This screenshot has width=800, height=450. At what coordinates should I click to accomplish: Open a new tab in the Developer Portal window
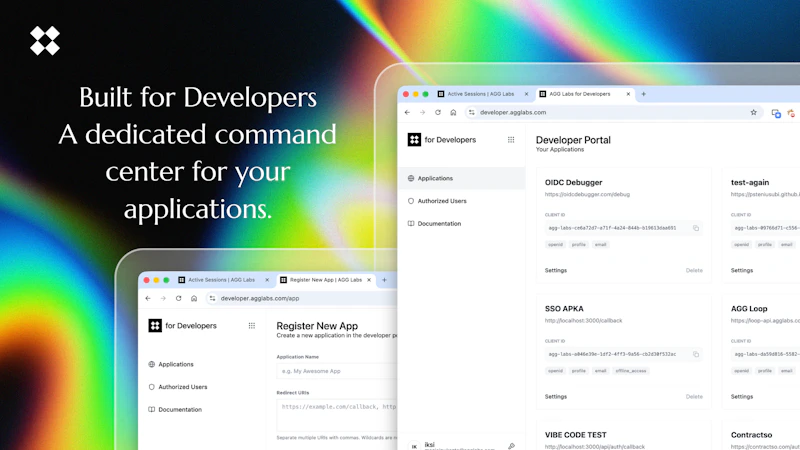(x=643, y=94)
